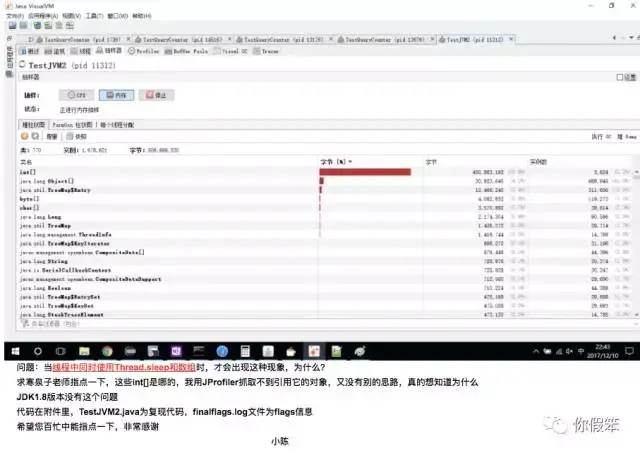Open the Buffer Pools sub-tab
This screenshot has height=453, width=640.
pyautogui.click(x=187, y=51)
